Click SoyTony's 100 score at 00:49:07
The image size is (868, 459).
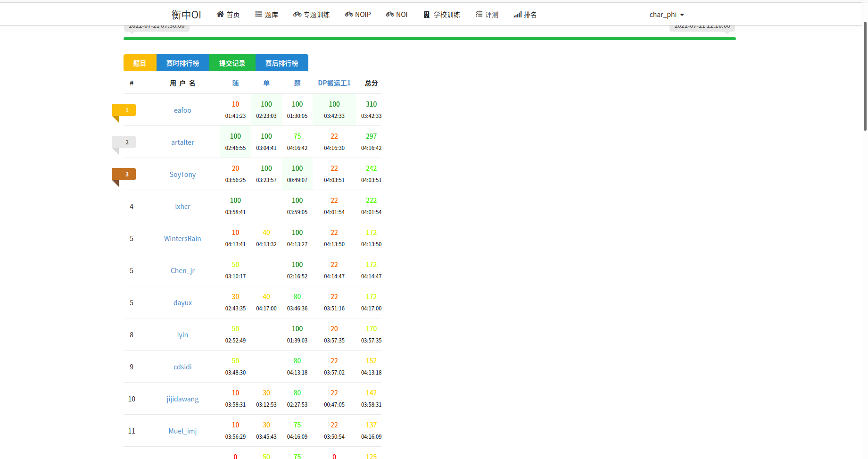[297, 168]
